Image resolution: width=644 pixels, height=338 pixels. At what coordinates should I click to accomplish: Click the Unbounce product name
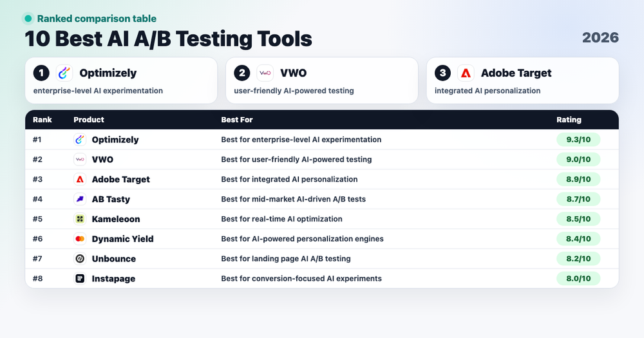pos(114,259)
